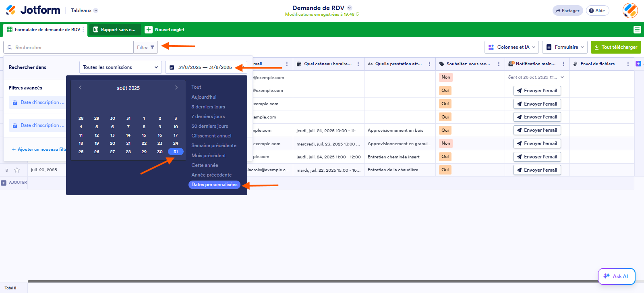The width and height of the screenshot is (644, 293).
Task: Click the user avatar icon
Action: pos(630,10)
